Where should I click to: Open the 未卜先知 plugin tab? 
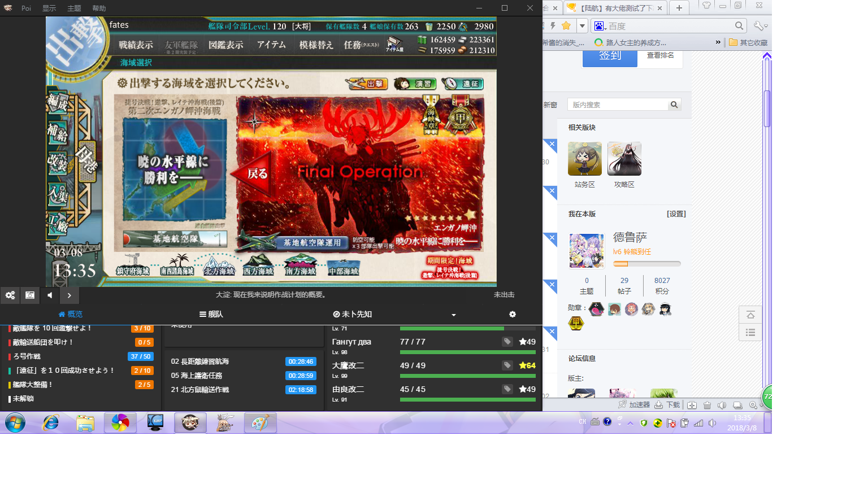point(353,314)
